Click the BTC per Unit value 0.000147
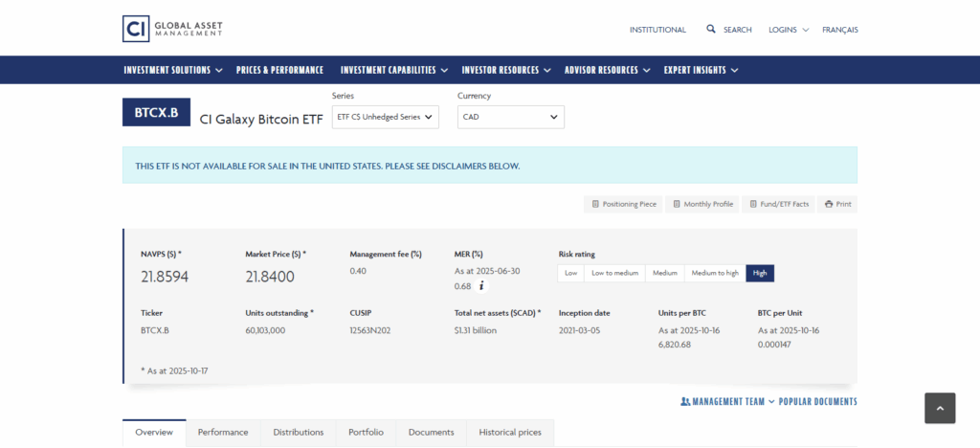The width and height of the screenshot is (980, 448). (x=775, y=345)
